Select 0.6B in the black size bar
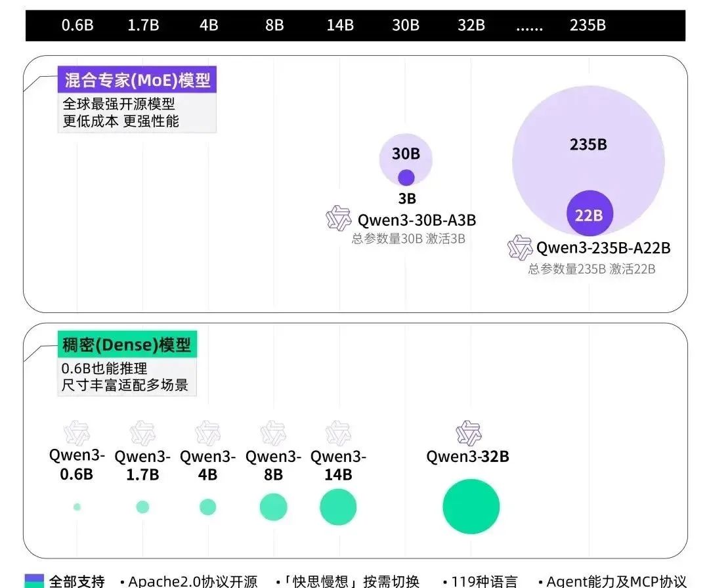Screen dimensions: 709x588 (x=77, y=25)
